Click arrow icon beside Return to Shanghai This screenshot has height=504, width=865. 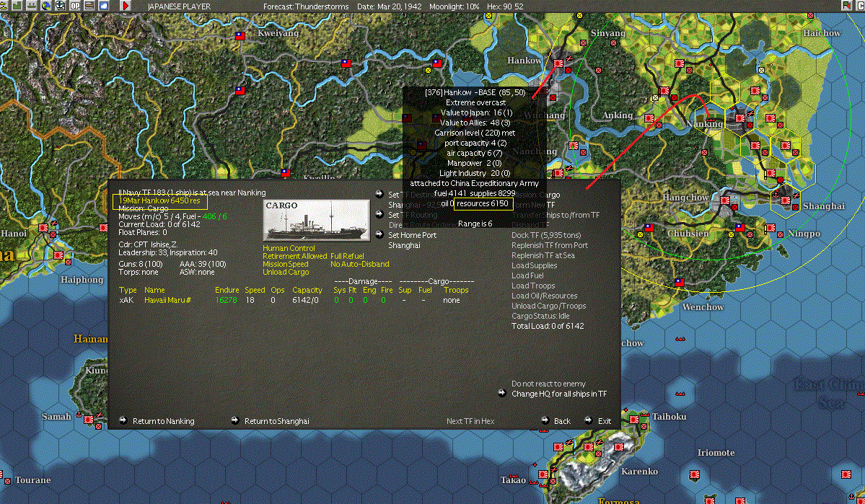coord(235,420)
